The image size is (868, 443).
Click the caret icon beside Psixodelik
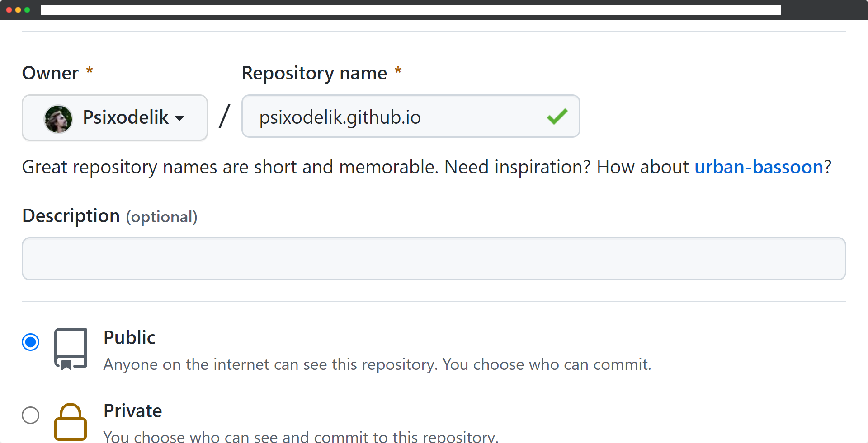click(x=180, y=118)
